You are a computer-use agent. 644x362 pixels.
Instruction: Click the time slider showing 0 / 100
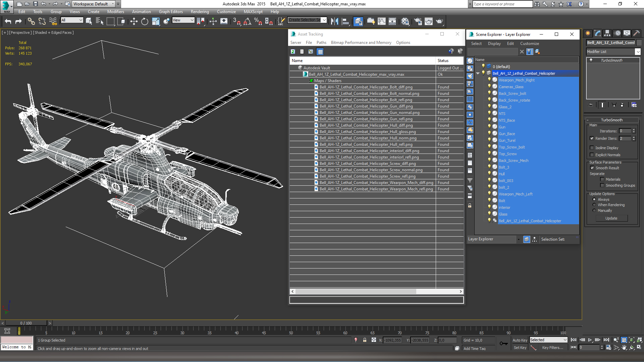click(x=26, y=323)
